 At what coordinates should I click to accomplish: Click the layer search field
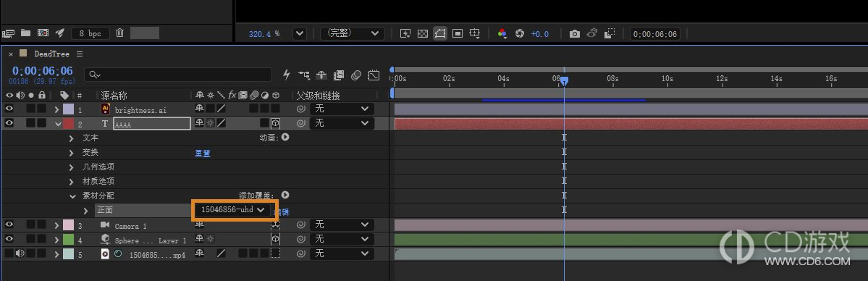pyautogui.click(x=177, y=75)
